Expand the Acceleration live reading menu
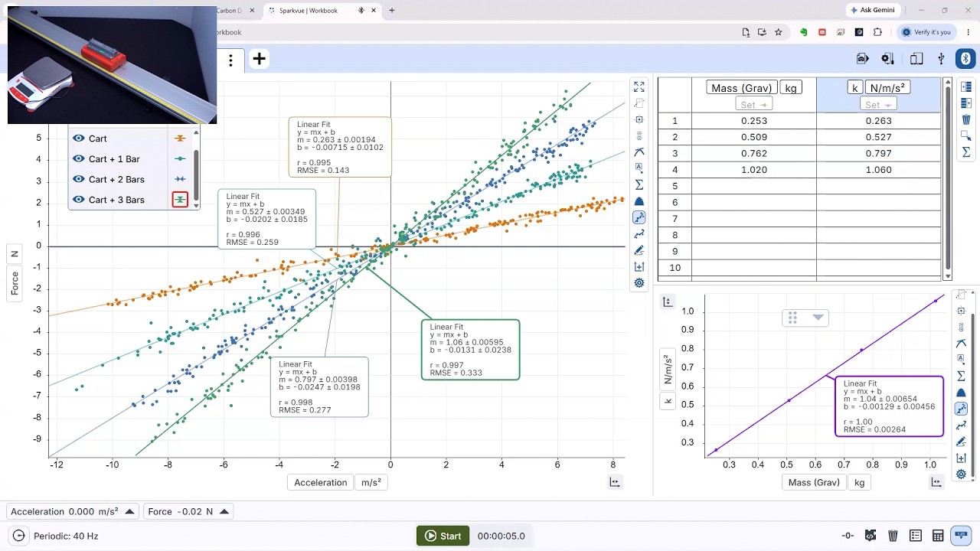 tap(129, 512)
